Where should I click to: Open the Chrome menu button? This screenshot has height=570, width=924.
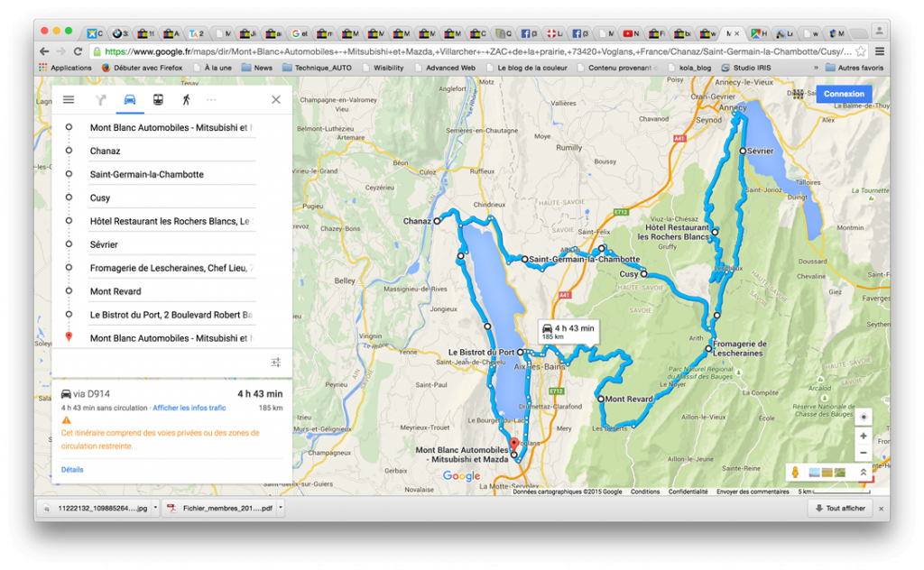pyautogui.click(x=880, y=51)
